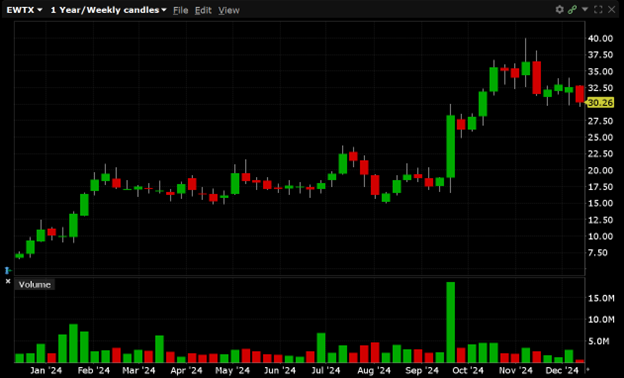Click the 40.00 price axis label
Viewport: 624px width, 378px height.
point(600,38)
